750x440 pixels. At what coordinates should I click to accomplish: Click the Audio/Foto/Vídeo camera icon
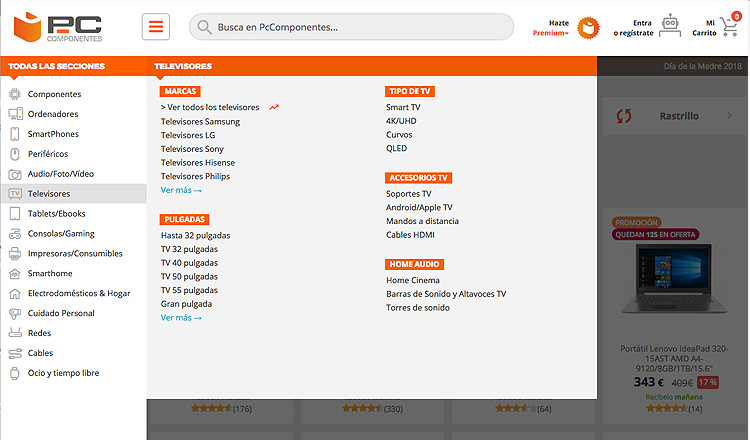coord(15,174)
